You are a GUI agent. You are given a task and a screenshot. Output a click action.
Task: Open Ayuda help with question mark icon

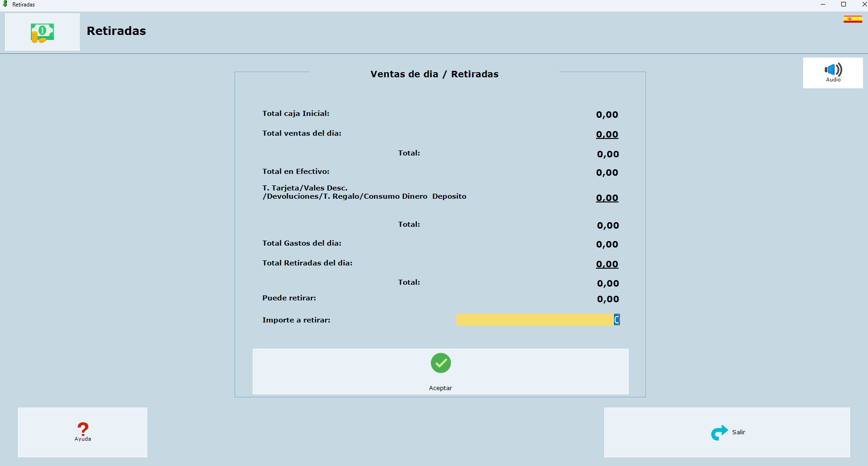click(82, 432)
